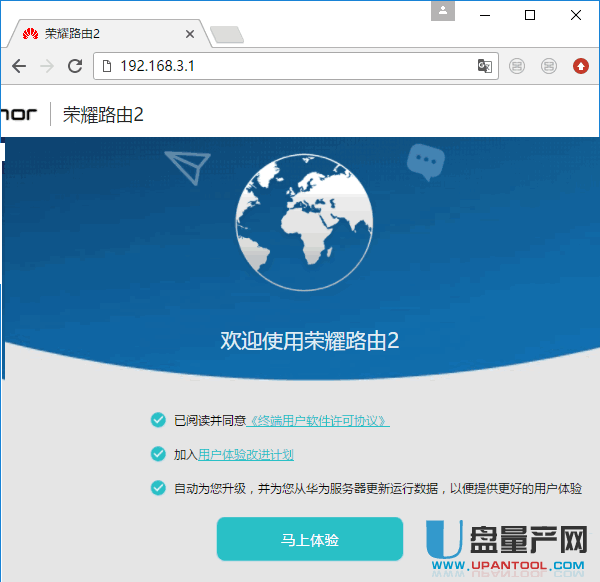
Task: Uncheck 已阅读并同意 license agreement checkbox
Action: coord(158,420)
